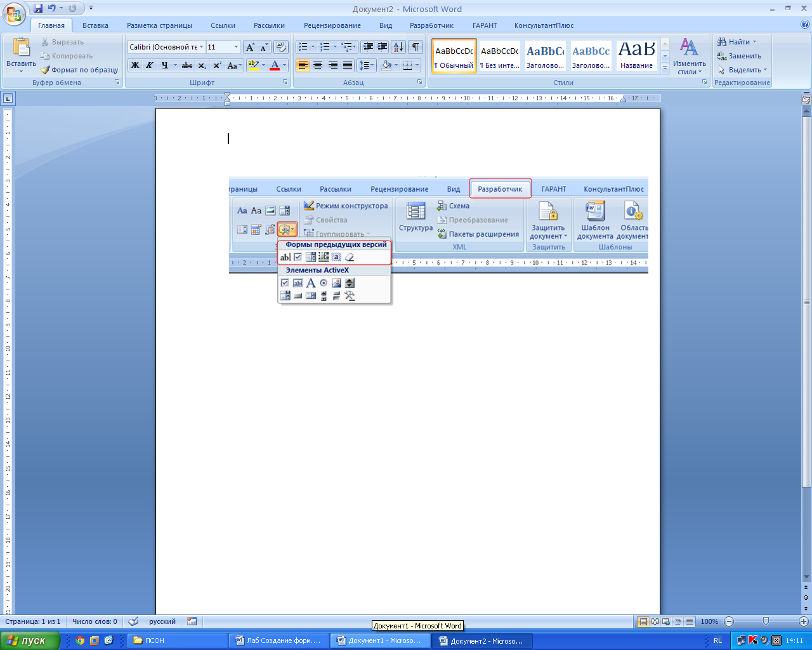This screenshot has height=650, width=812.
Task: Undo the last action
Action: pos(52,8)
